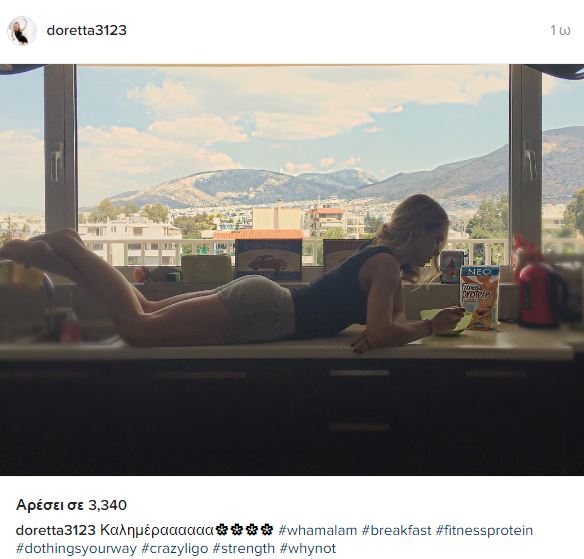Open the #whamalam hashtag
Viewport: 584px width, 559px height.
(x=318, y=530)
